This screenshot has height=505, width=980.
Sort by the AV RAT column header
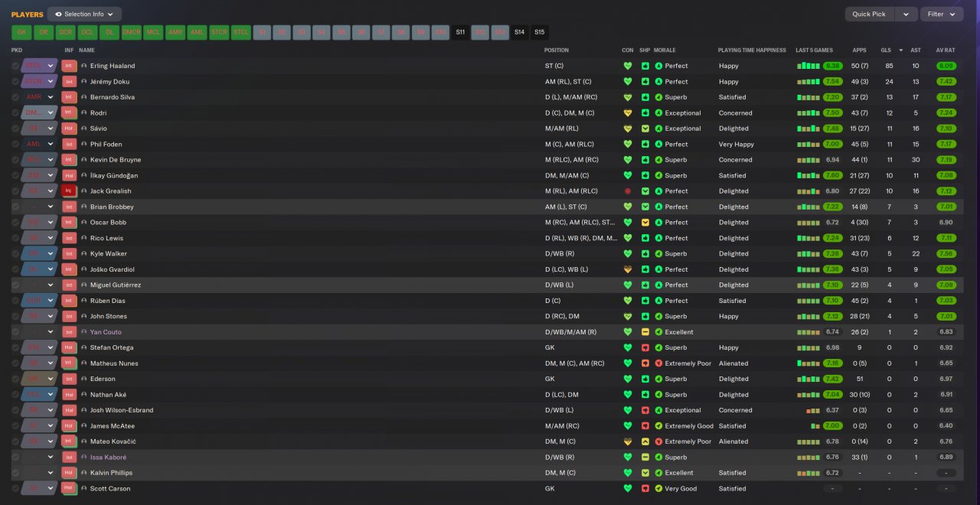point(946,50)
